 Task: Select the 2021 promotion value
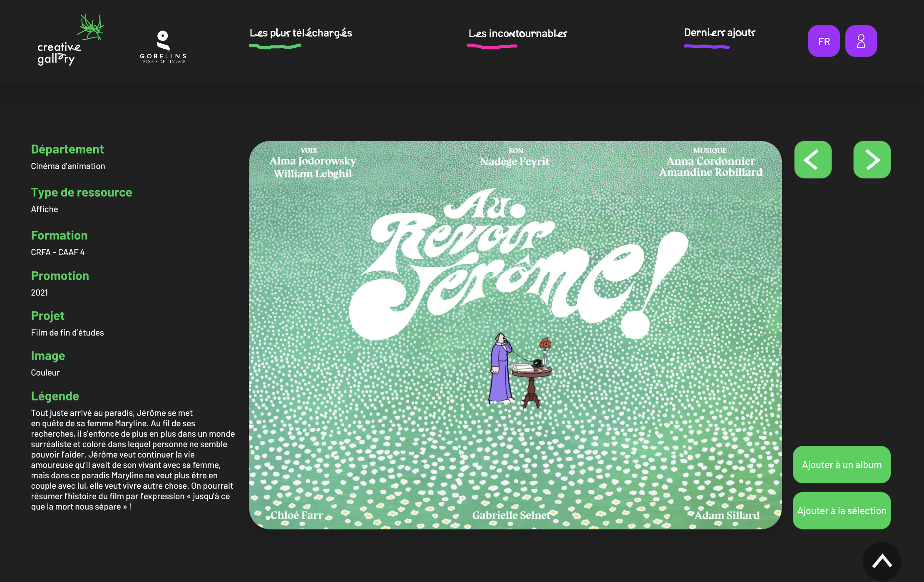pos(40,293)
